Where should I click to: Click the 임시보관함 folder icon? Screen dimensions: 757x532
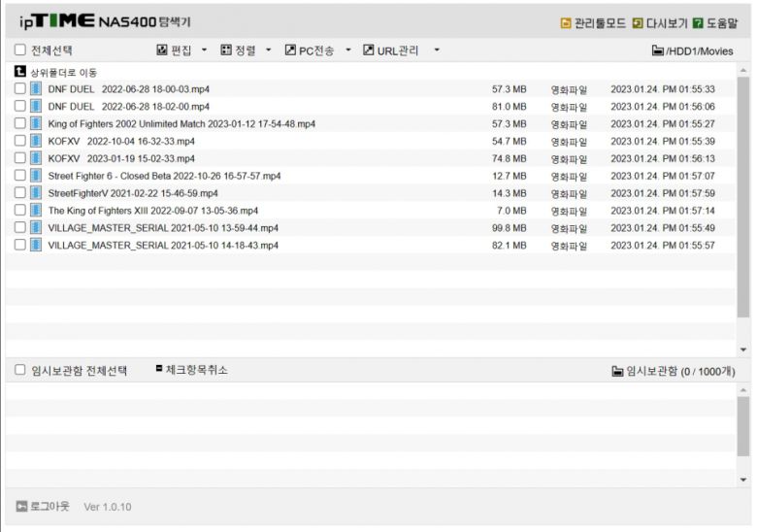(x=617, y=371)
